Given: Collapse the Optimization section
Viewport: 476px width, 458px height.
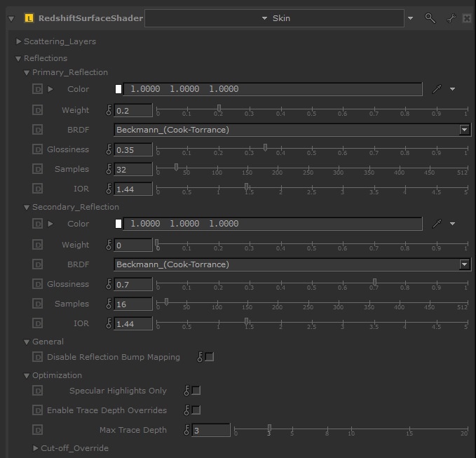Looking at the screenshot, I should (x=27, y=376).
